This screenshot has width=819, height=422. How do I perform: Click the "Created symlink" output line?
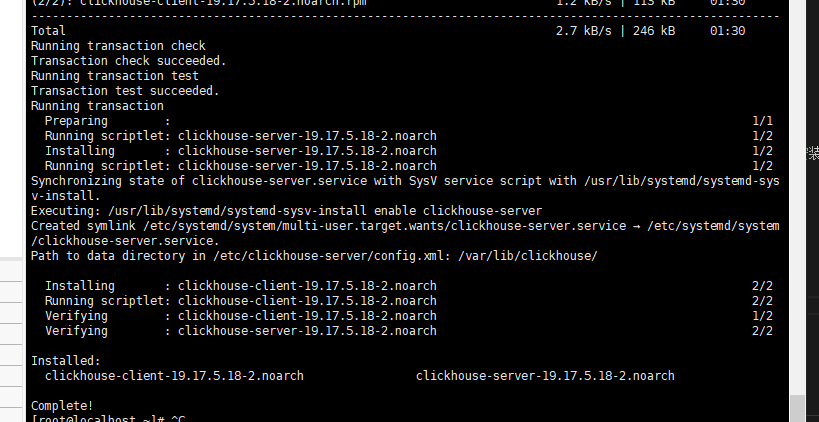pyautogui.click(x=300, y=226)
